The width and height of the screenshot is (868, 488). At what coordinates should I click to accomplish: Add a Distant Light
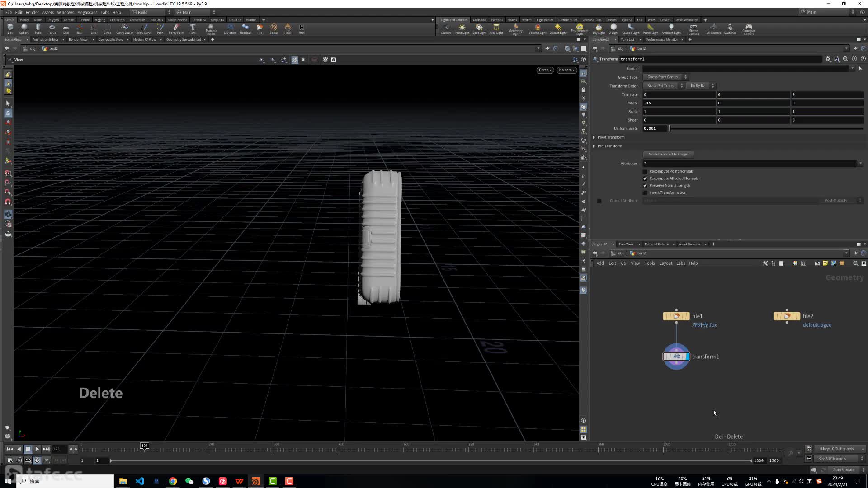pos(558,29)
